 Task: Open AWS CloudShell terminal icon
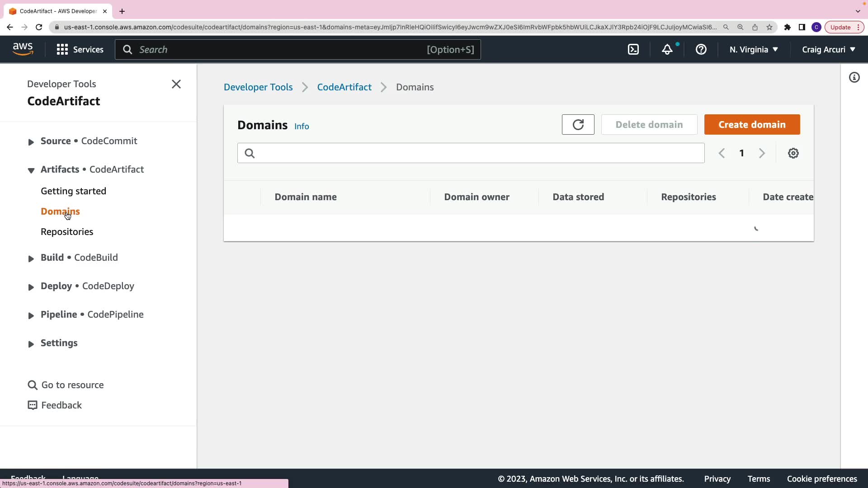click(x=633, y=50)
